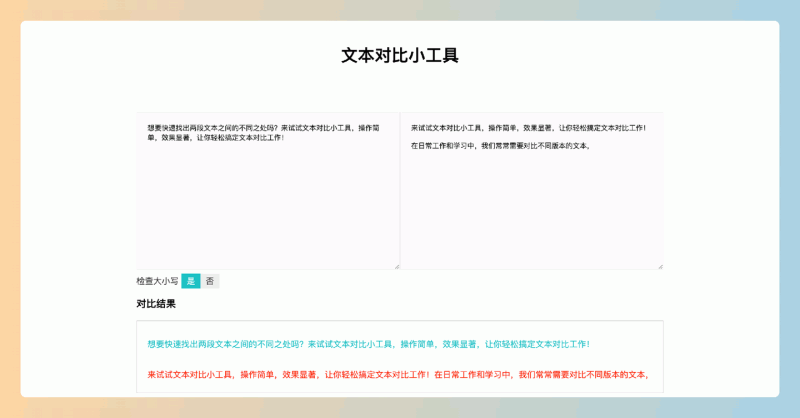
Task: Select 是 for case checking
Action: coord(191,281)
